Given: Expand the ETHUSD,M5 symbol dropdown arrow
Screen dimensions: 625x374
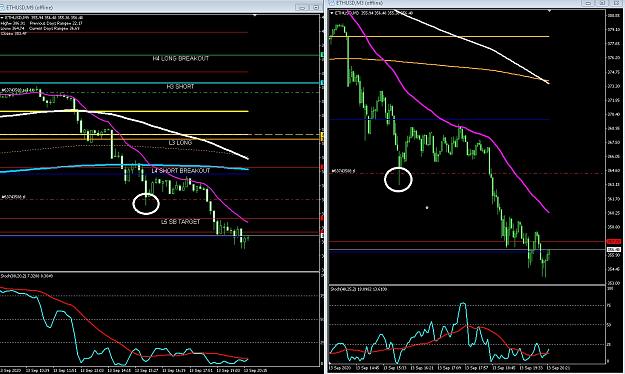Looking at the screenshot, I should [2, 18].
